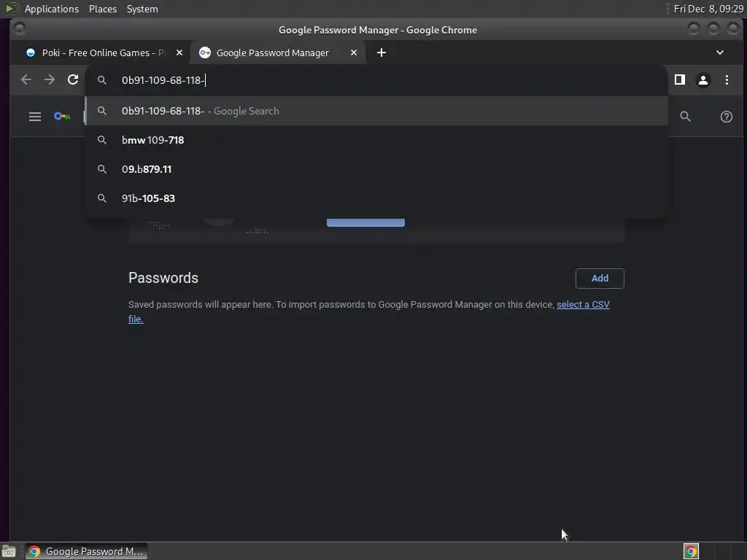Reload the page with the refresh icon
The width and height of the screenshot is (747, 560).
[x=73, y=79]
